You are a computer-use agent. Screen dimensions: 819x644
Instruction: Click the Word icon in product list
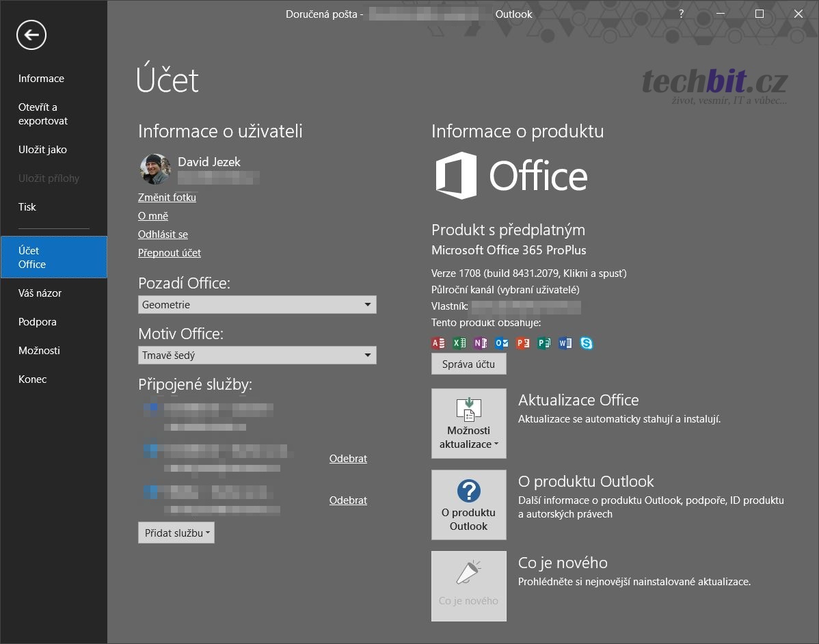click(565, 343)
